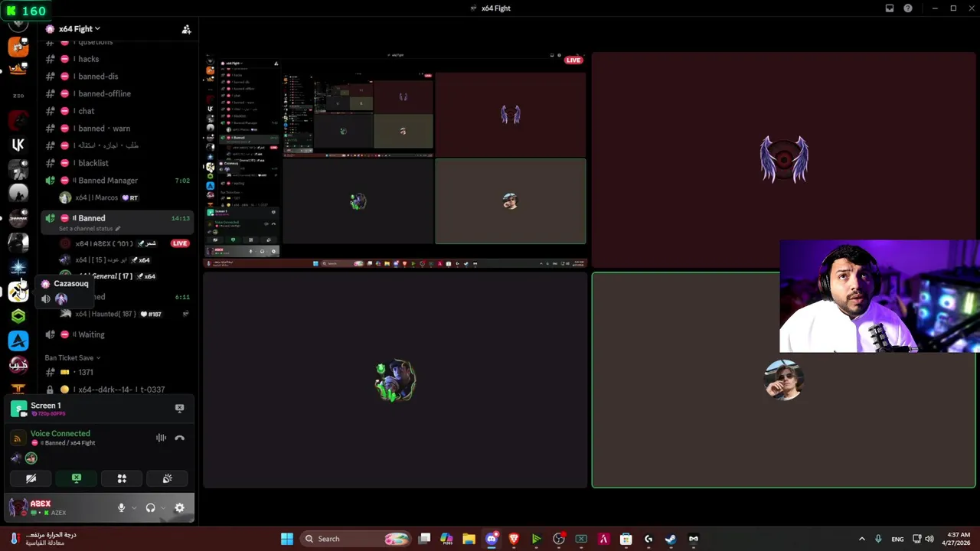Stop streaming icon beside Screen 1
This screenshot has height=551, width=980.
point(179,408)
